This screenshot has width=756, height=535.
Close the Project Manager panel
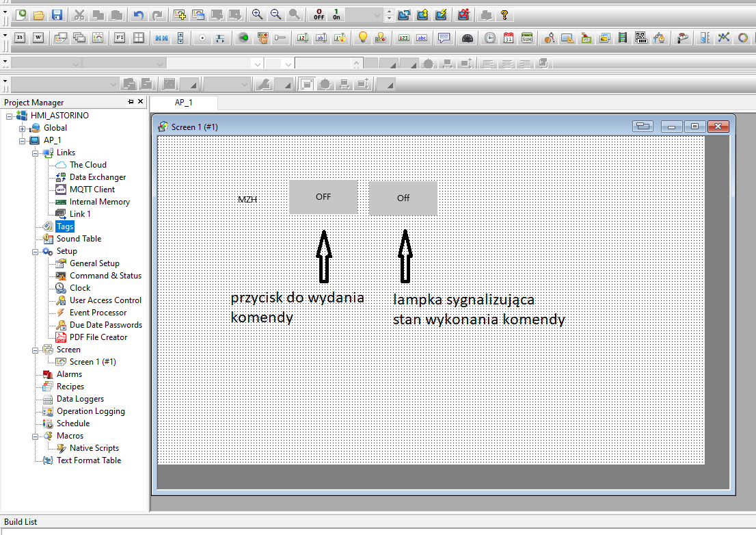tap(140, 101)
